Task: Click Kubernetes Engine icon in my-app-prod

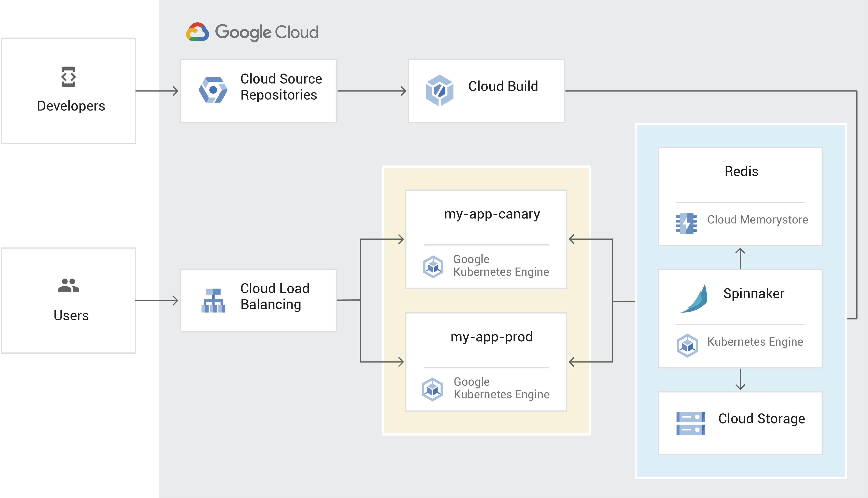Action: click(432, 389)
